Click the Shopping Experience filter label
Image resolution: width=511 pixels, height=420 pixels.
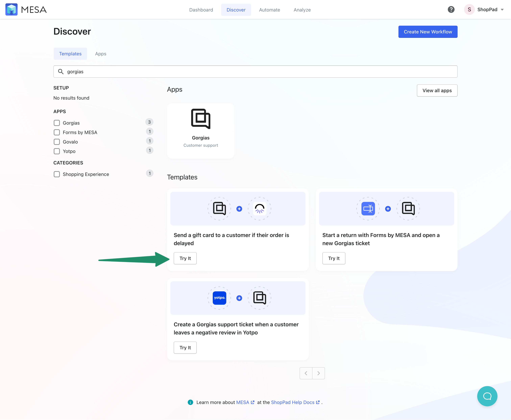point(86,174)
